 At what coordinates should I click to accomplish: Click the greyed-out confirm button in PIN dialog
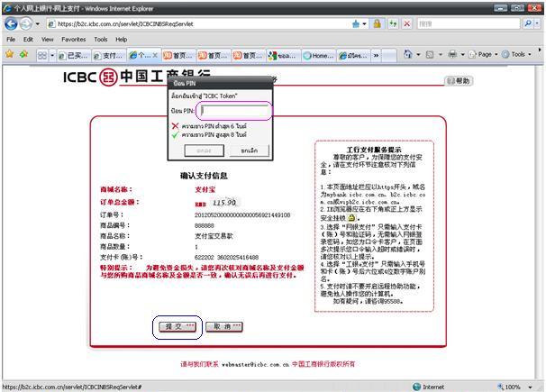coord(204,150)
